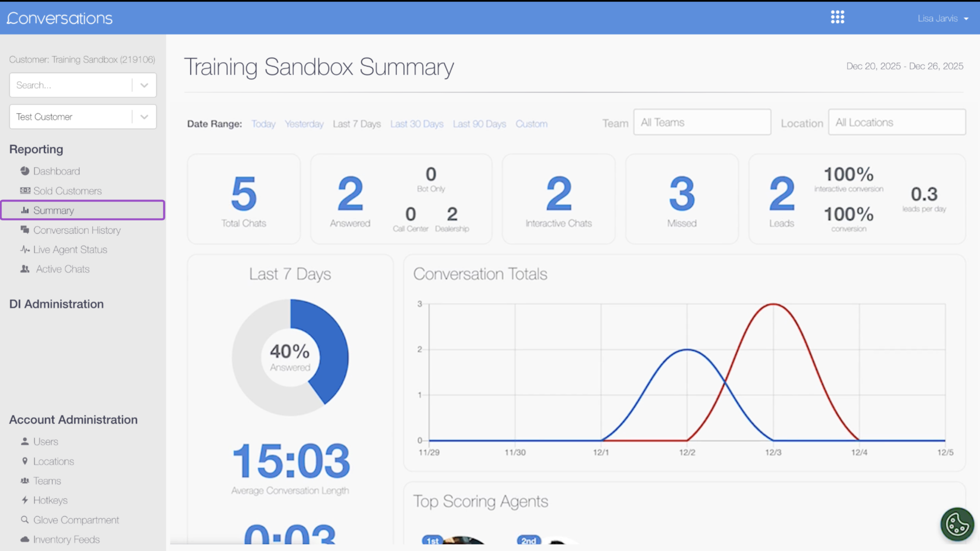Viewport: 980px width, 551px height.
Task: Click the Summary bar chart icon
Action: [x=25, y=210]
